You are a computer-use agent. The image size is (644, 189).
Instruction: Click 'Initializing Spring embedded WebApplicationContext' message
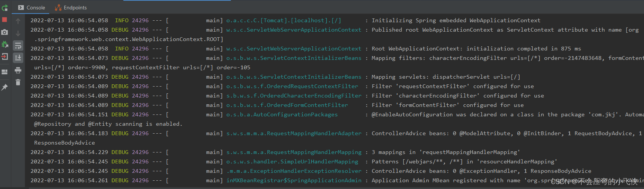click(456, 20)
